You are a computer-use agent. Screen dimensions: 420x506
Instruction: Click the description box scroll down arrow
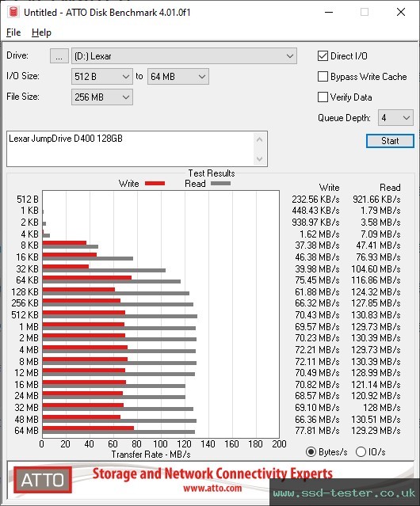(x=260, y=159)
